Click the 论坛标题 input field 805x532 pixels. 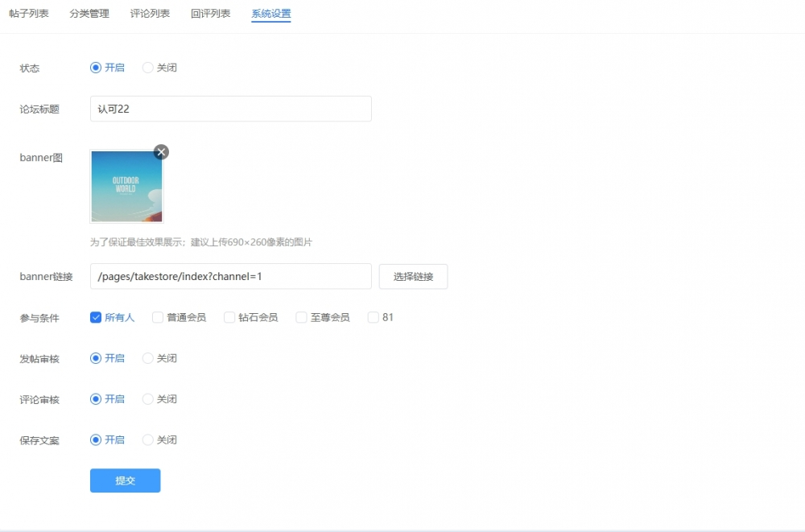230,109
